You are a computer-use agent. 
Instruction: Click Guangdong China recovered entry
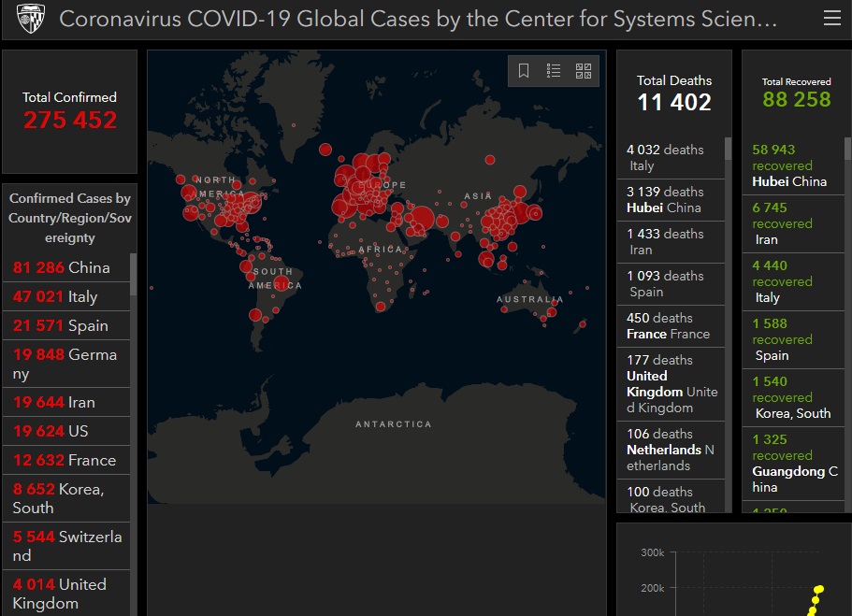[x=793, y=463]
